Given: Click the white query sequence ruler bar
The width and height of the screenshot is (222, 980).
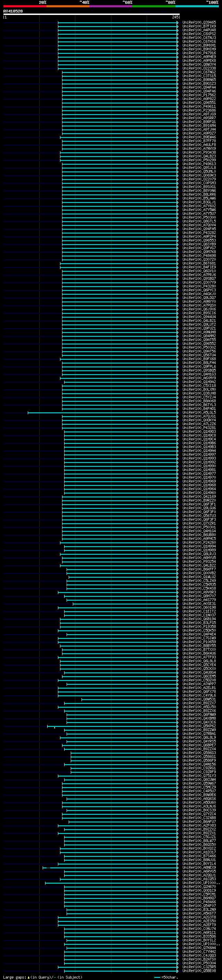Looking at the screenshot, I should pyautogui.click(x=91, y=15).
